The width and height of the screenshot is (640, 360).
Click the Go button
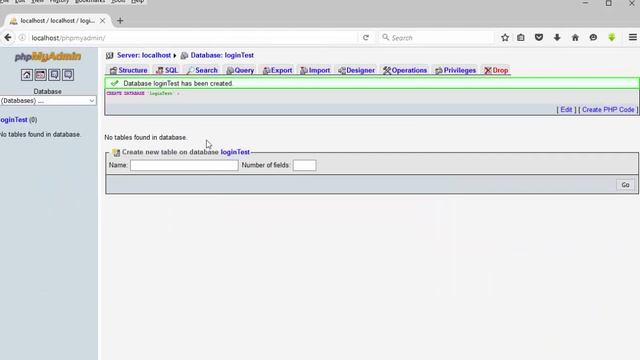pyautogui.click(x=625, y=185)
